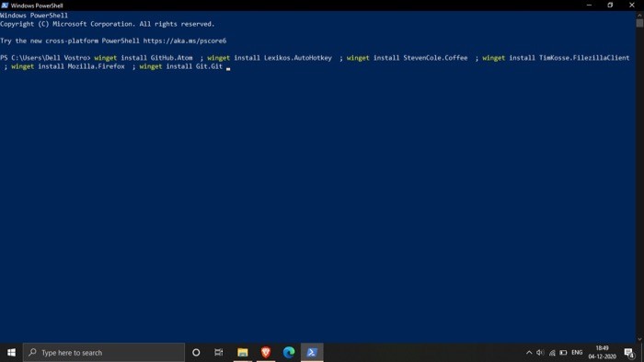This screenshot has width=644, height=362.
Task: Select PowerShell icon on taskbar
Action: pos(312,353)
